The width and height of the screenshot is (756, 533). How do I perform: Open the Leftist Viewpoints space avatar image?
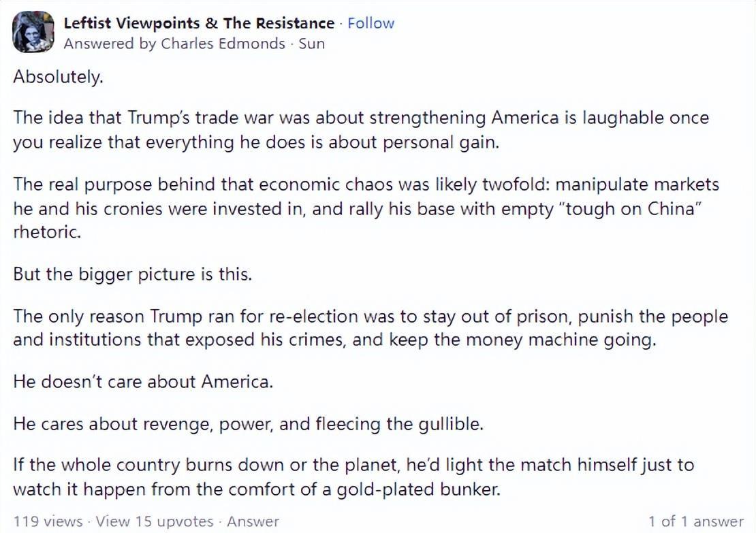click(33, 32)
